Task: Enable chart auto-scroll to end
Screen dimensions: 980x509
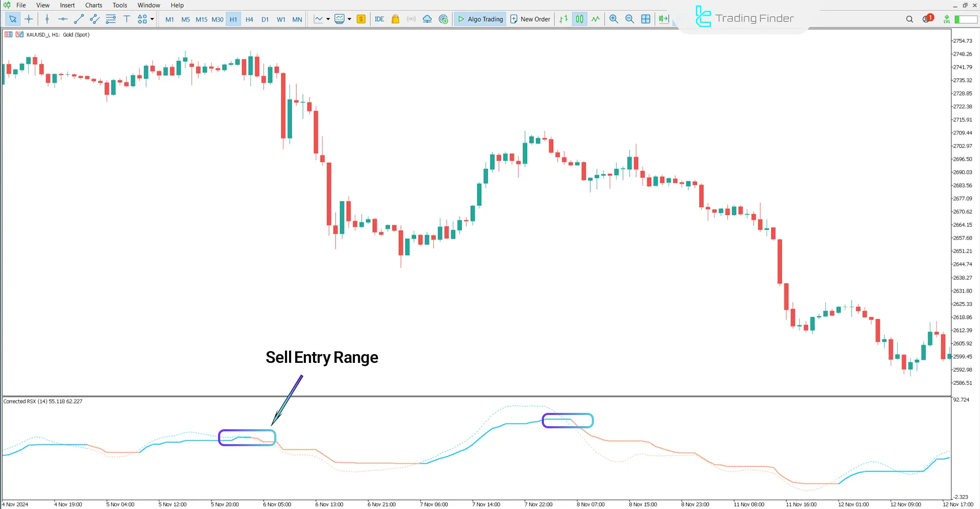Action: pyautogui.click(x=662, y=19)
